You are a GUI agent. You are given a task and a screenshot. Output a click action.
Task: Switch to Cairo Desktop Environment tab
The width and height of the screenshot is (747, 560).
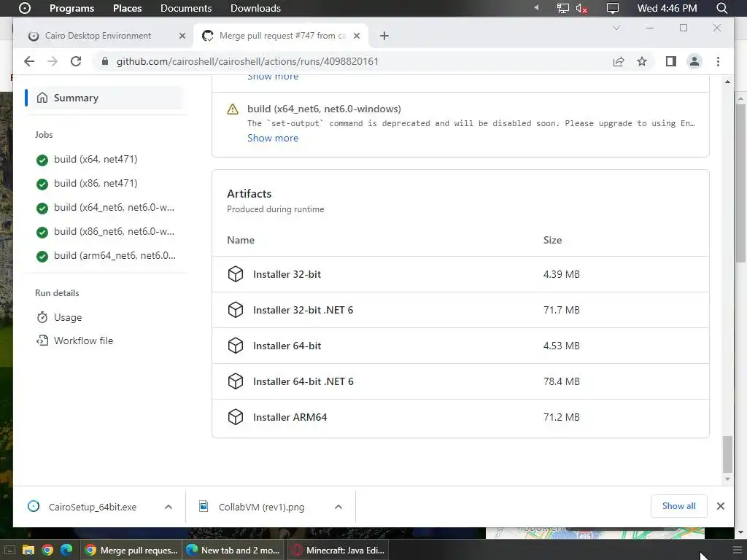pyautogui.click(x=103, y=36)
